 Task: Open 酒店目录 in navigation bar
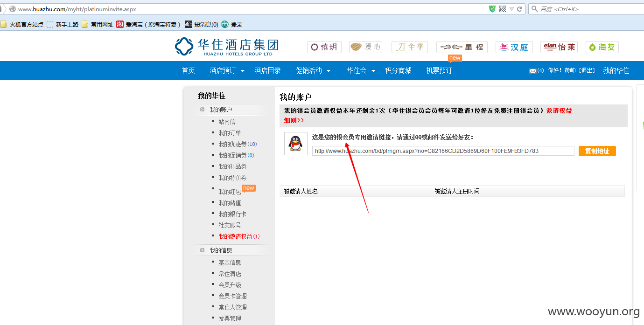pyautogui.click(x=268, y=70)
